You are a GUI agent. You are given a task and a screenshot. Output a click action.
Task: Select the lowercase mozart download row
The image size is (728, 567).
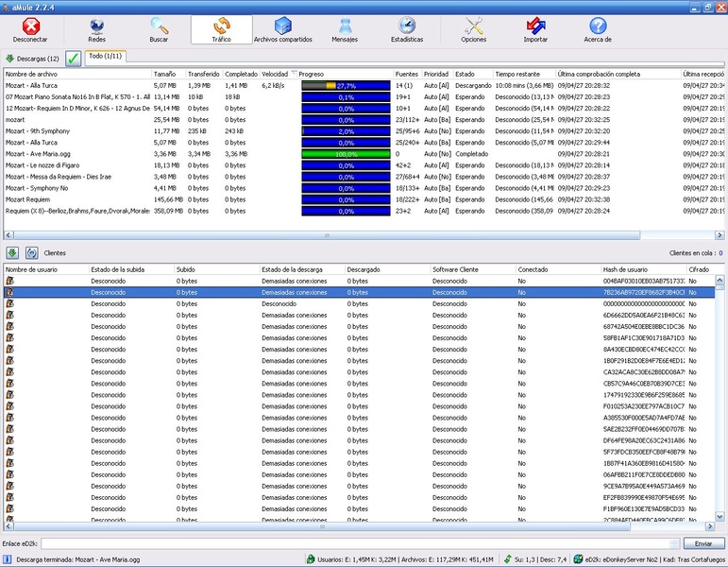click(x=364, y=119)
